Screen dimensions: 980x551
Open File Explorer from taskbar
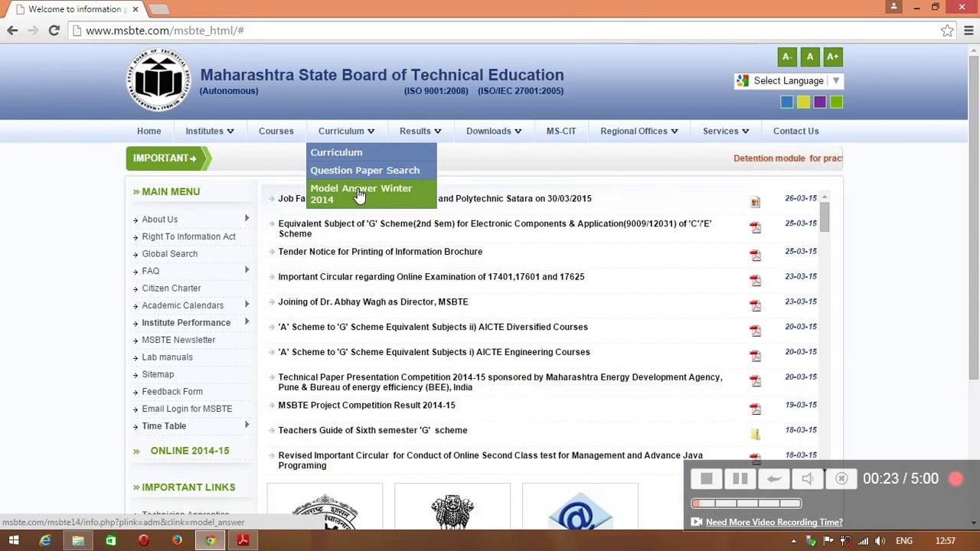78,540
